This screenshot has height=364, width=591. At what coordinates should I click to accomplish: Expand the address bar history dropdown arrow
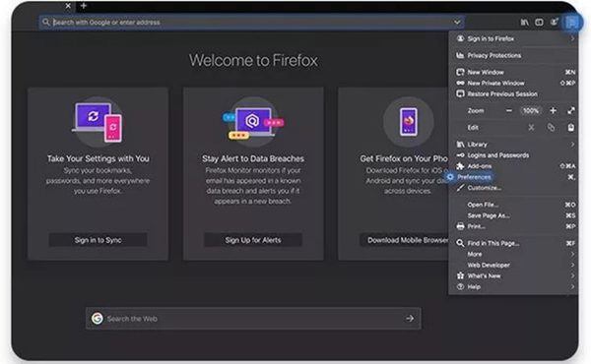click(x=457, y=23)
